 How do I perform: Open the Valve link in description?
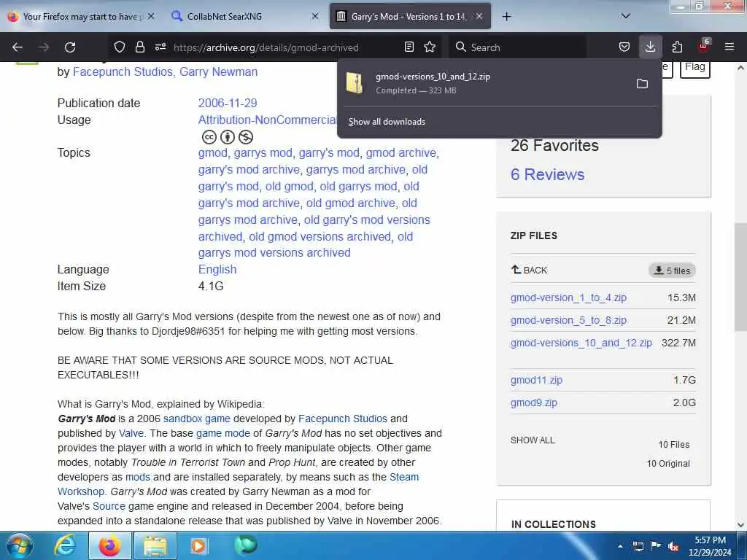click(131, 433)
